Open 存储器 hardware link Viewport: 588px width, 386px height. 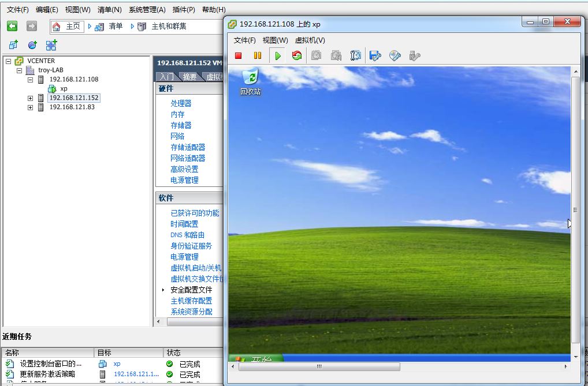[181, 125]
